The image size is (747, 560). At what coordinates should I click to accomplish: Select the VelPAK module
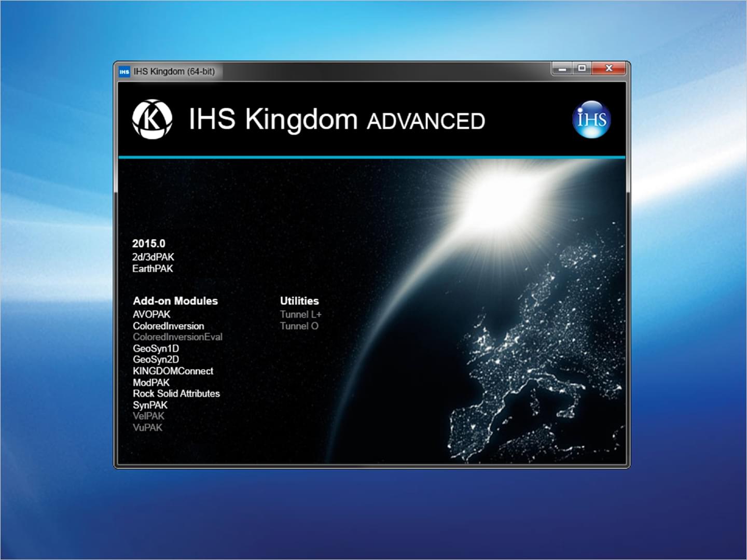point(148,416)
